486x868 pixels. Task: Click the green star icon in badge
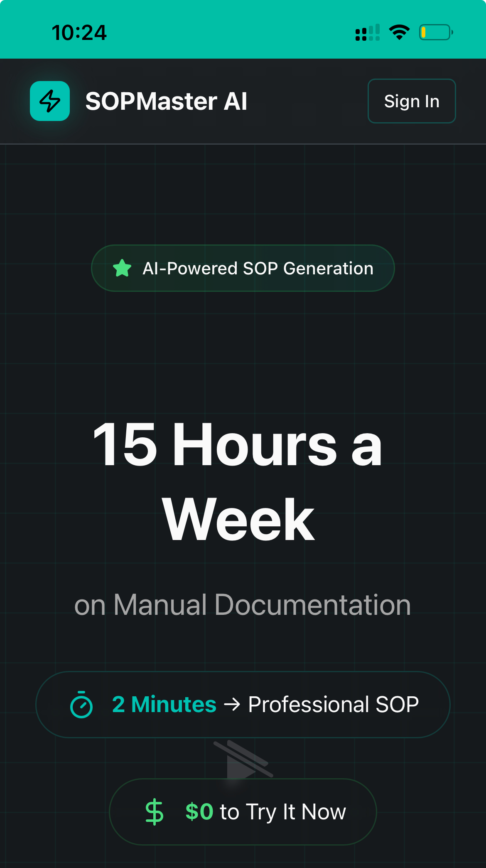(122, 268)
